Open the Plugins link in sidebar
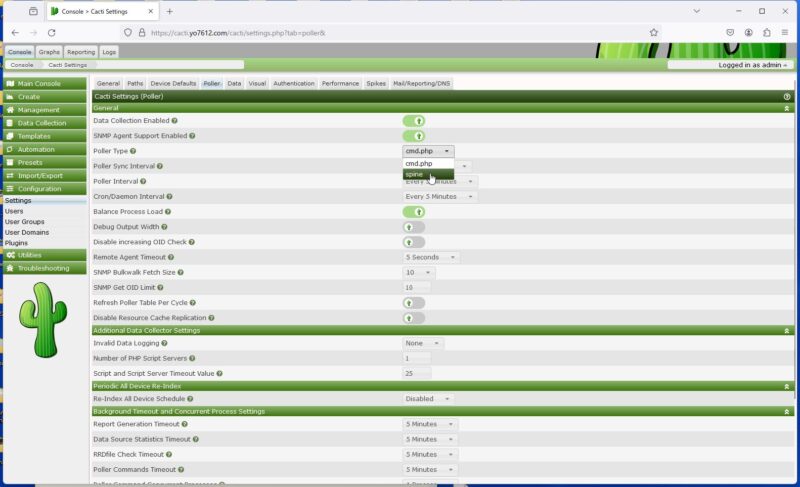This screenshot has height=487, width=800. tap(16, 243)
